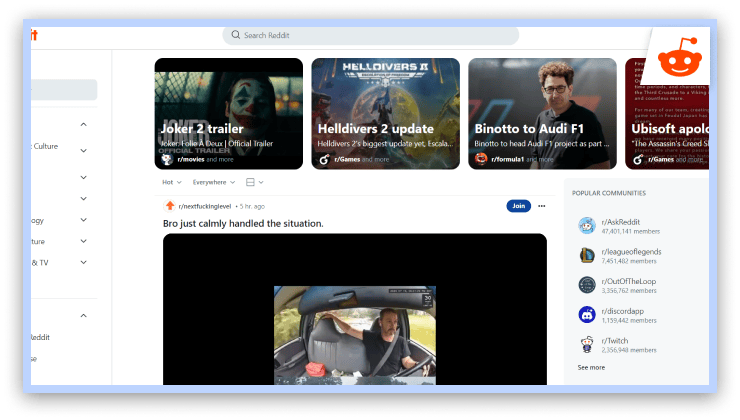Click r/Games avatar on Ubisoft card

[x=638, y=160]
